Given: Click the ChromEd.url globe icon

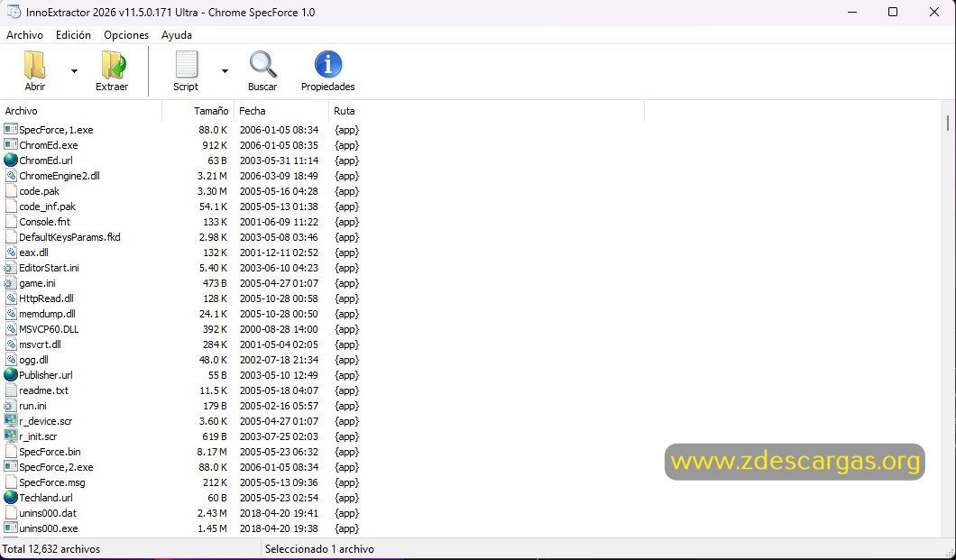Looking at the screenshot, I should pos(10,161).
